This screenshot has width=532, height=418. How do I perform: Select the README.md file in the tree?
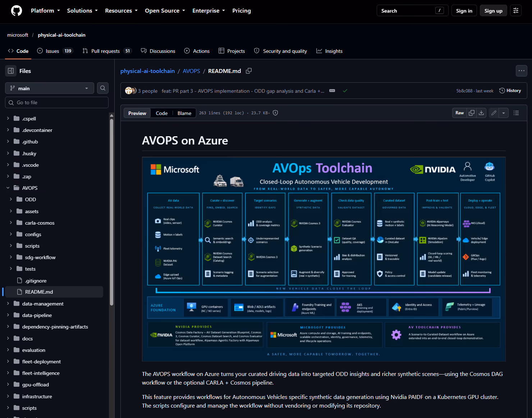tap(54, 292)
